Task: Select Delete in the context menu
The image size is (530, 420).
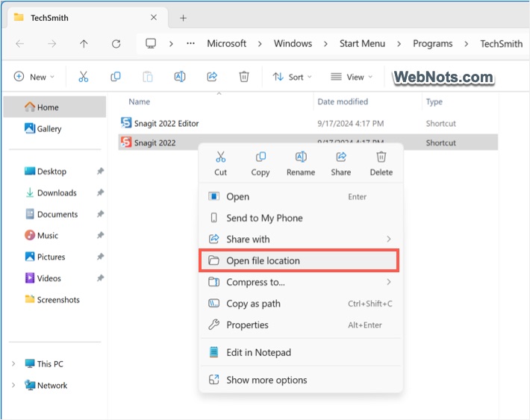Action: [381, 163]
